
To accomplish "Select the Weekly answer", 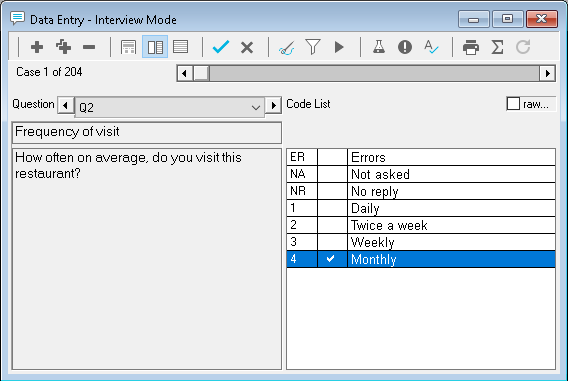I will click(421, 242).
